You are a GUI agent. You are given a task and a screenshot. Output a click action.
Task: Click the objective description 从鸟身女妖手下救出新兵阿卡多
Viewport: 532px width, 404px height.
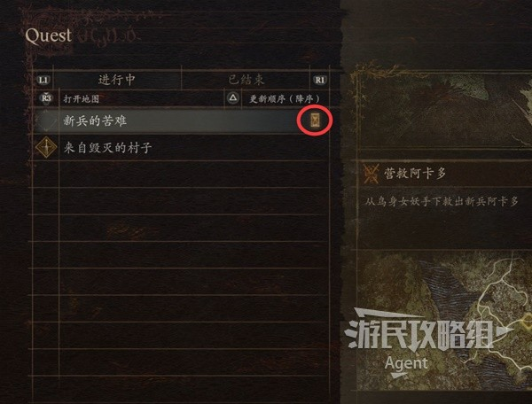(442, 202)
